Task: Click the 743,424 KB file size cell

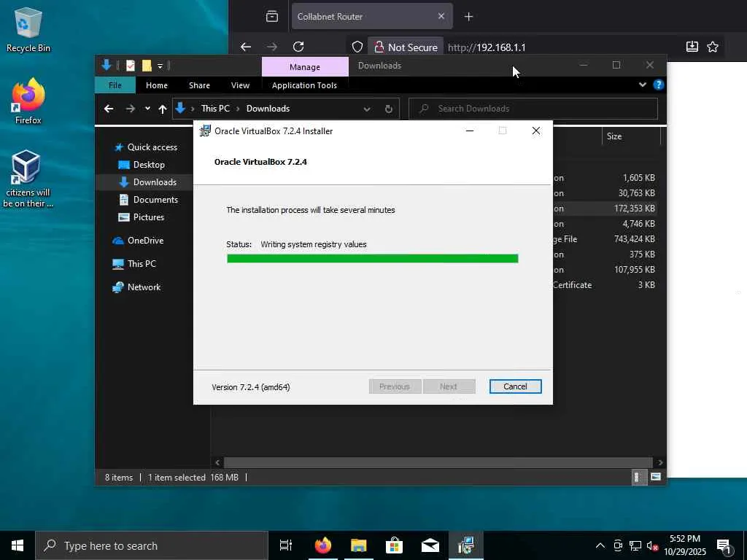Action: click(634, 239)
